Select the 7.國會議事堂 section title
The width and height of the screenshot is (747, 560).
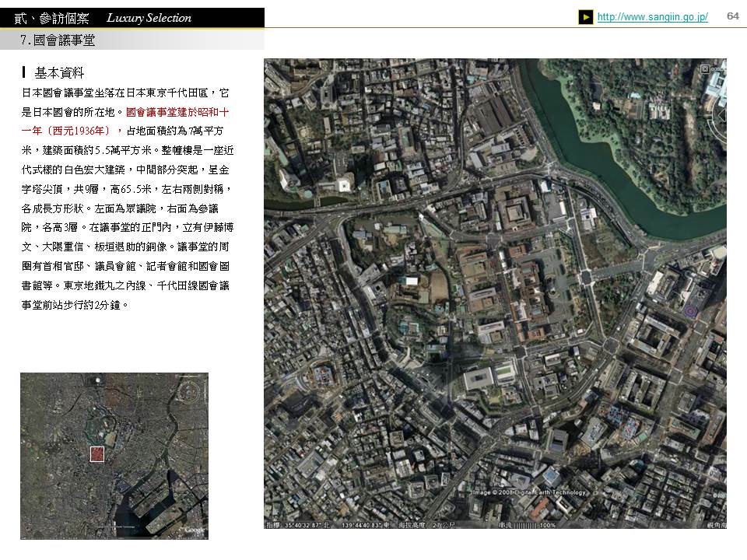pyautogui.click(x=58, y=40)
